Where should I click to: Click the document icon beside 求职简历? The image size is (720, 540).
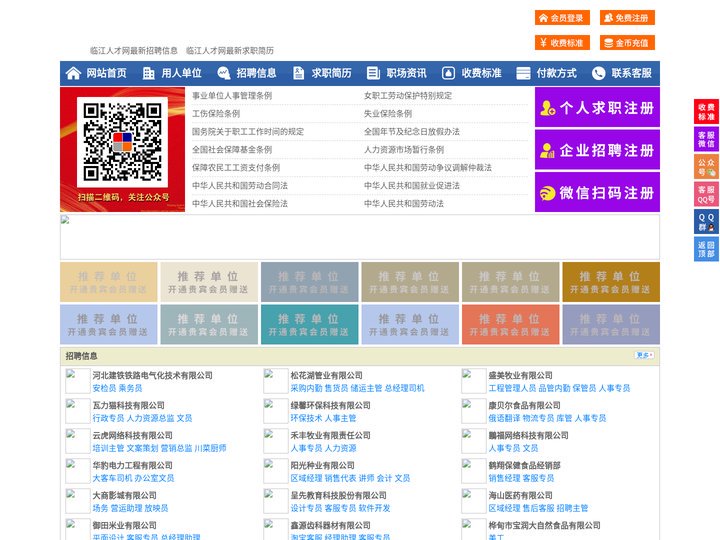(x=298, y=73)
